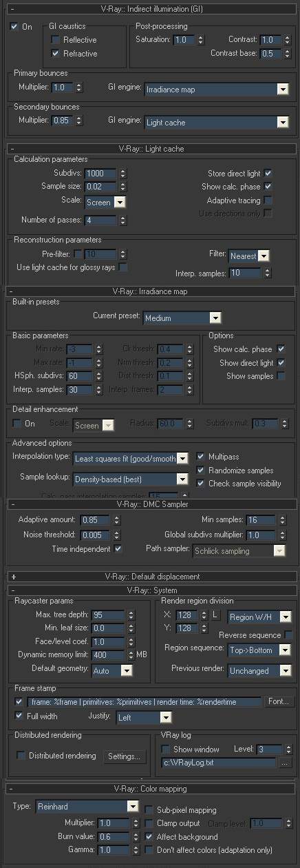Viewport: 300px width, 868px height.
Task: Click the Saturation value field
Action: pos(184,40)
